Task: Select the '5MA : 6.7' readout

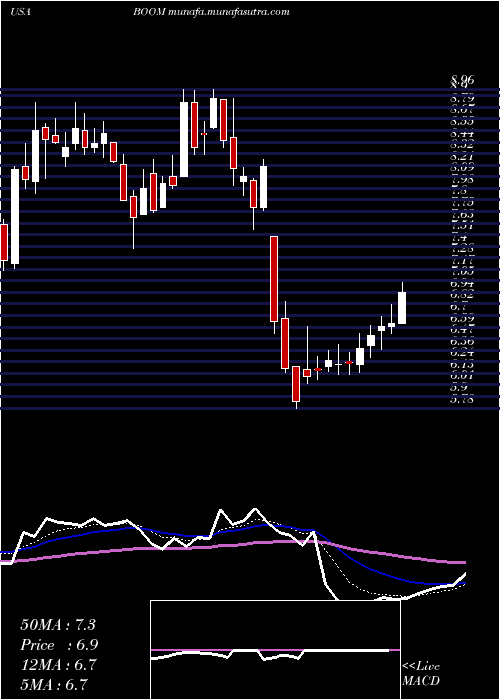Action: tap(54, 684)
